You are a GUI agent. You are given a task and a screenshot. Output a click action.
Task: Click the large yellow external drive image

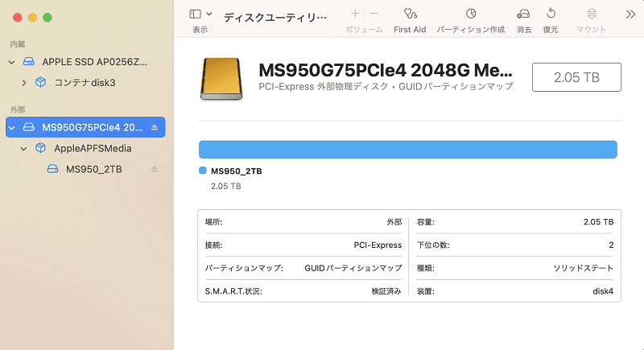point(221,79)
